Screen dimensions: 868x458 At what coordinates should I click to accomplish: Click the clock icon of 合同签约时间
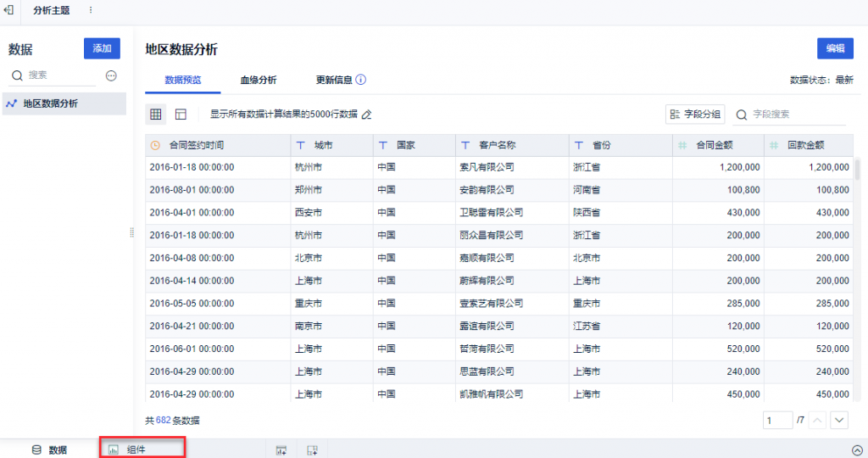pos(156,145)
